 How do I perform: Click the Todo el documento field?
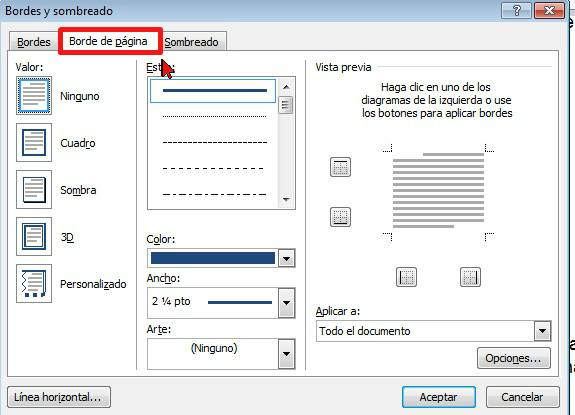425,331
